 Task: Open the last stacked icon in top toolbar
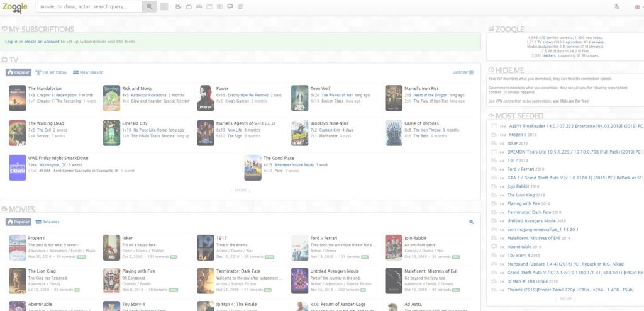(241, 6)
